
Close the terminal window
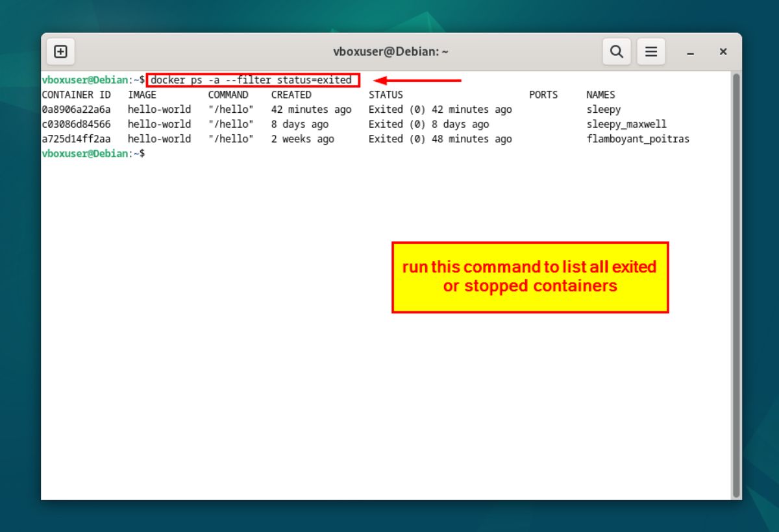(723, 52)
